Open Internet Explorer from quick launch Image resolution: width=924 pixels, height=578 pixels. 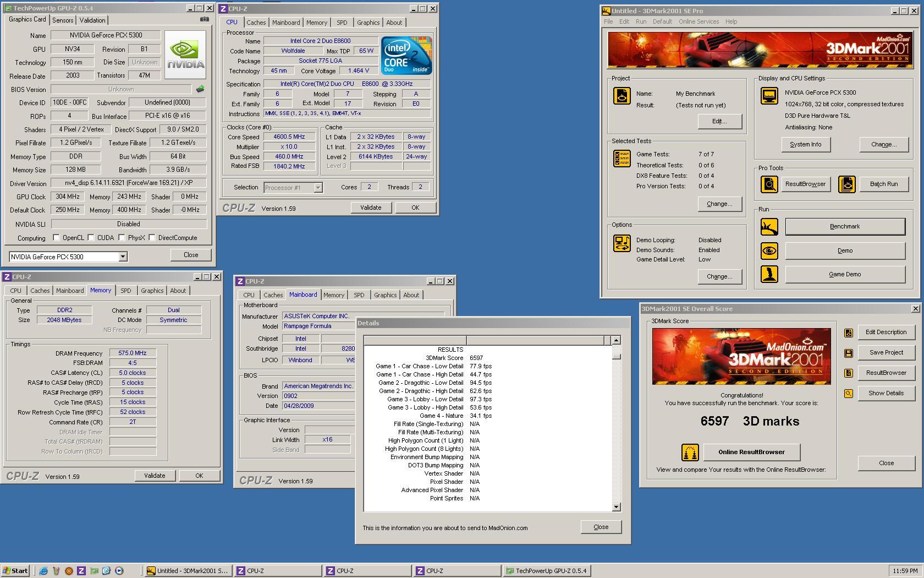(x=43, y=571)
